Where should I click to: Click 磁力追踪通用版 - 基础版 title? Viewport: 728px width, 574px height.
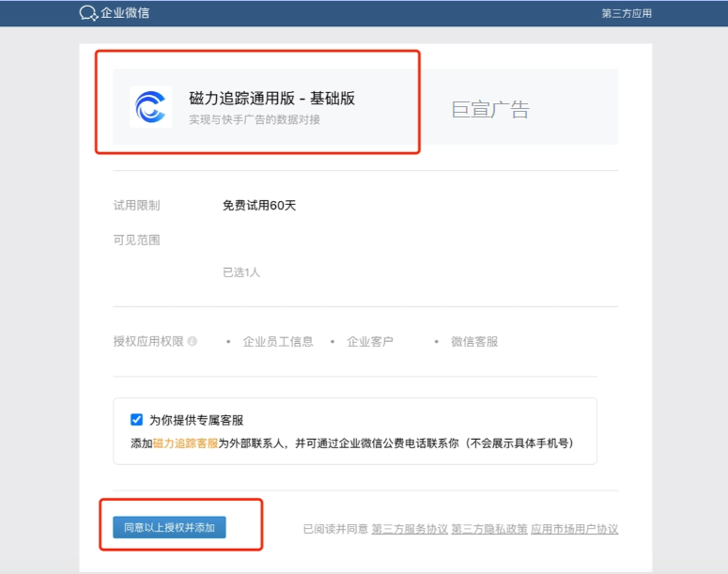coord(272,99)
